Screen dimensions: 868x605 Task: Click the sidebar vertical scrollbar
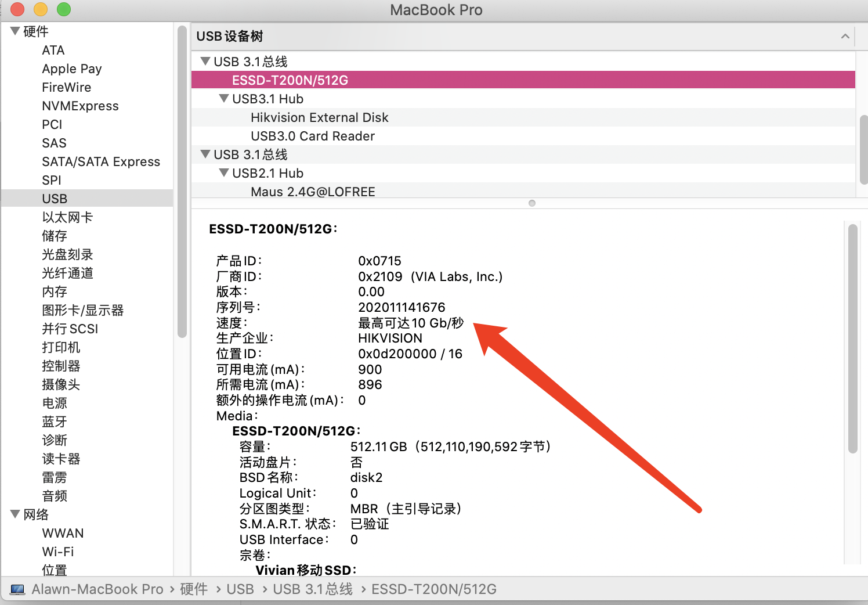[x=182, y=181]
